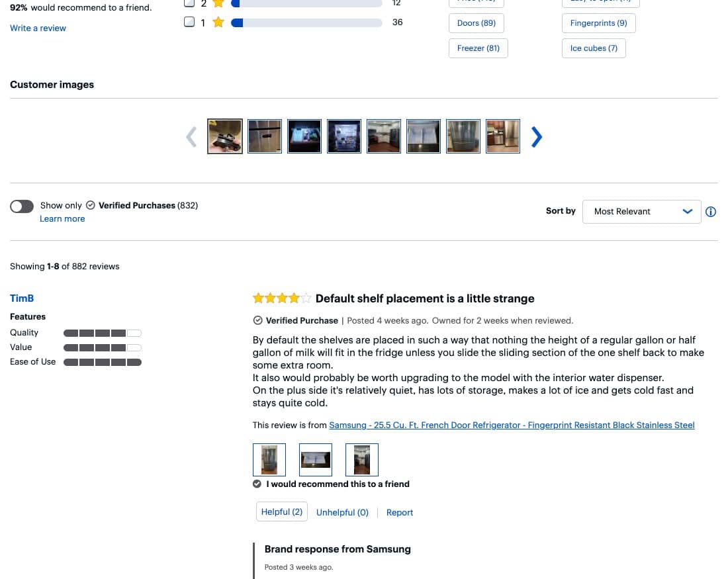Screen dimensions: 728x579
Task: Click the previous customer images arrow
Action: 191,137
